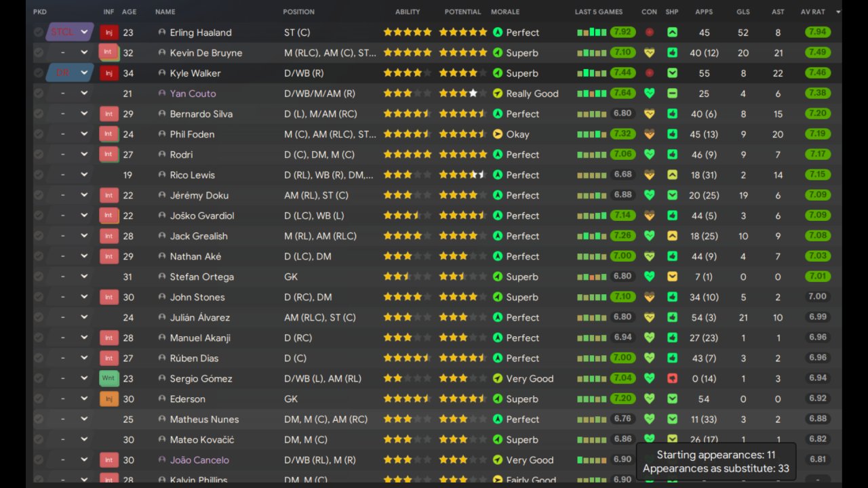Click Sergio Gómez's position text D/WB (L), AM (RL)
868x488 pixels.
(x=323, y=378)
